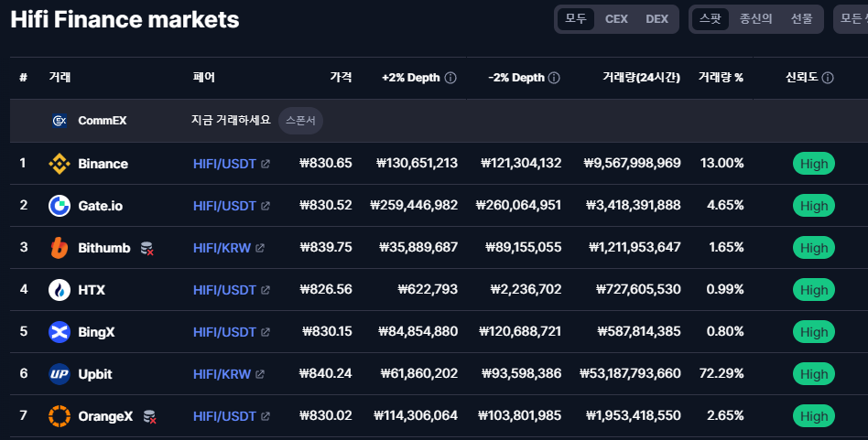This screenshot has width=868, height=440.
Task: Open the Binance HIFI/USDT pair link
Action: coord(225,164)
